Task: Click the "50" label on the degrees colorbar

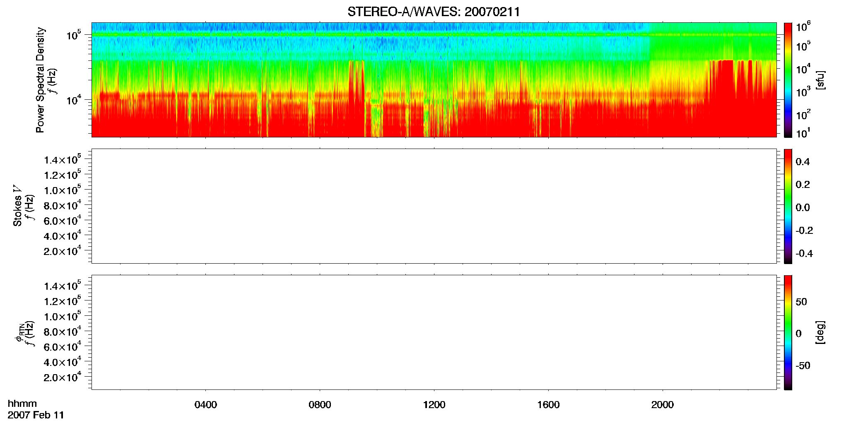Action: point(801,302)
